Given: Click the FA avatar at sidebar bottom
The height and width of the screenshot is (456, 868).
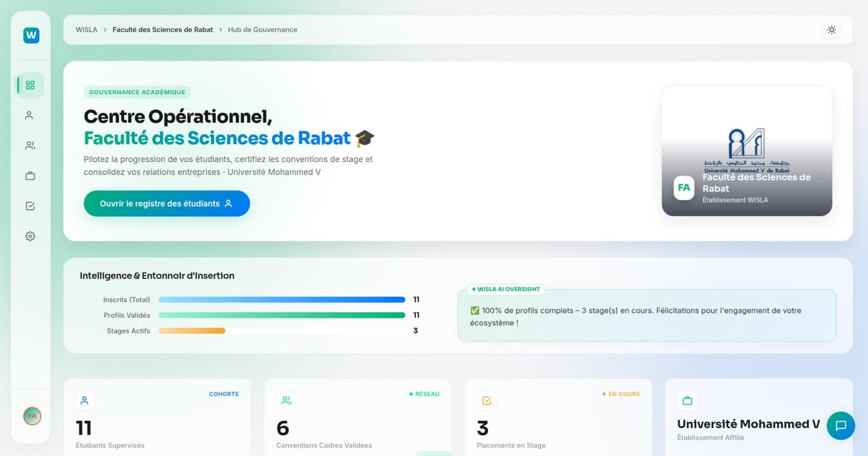Looking at the screenshot, I should [x=32, y=416].
